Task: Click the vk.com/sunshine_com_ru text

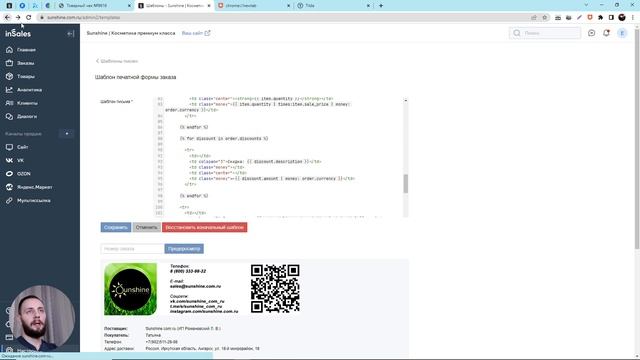Action: (x=197, y=301)
